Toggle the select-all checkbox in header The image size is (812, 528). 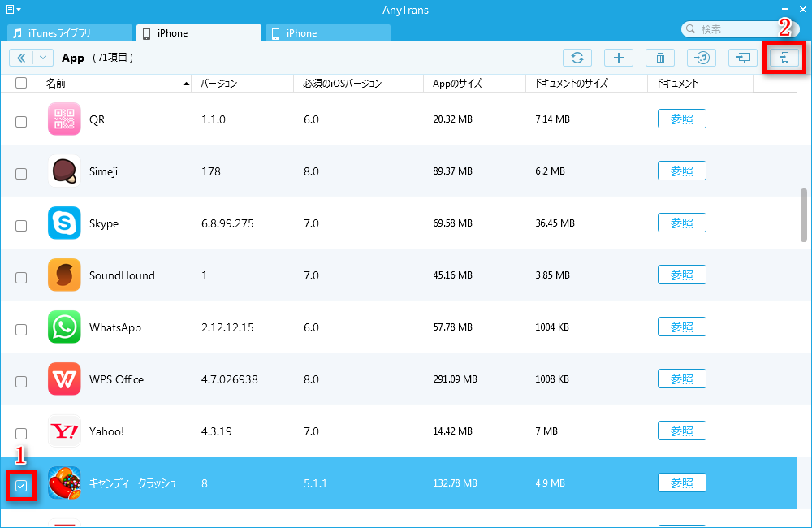(21, 83)
